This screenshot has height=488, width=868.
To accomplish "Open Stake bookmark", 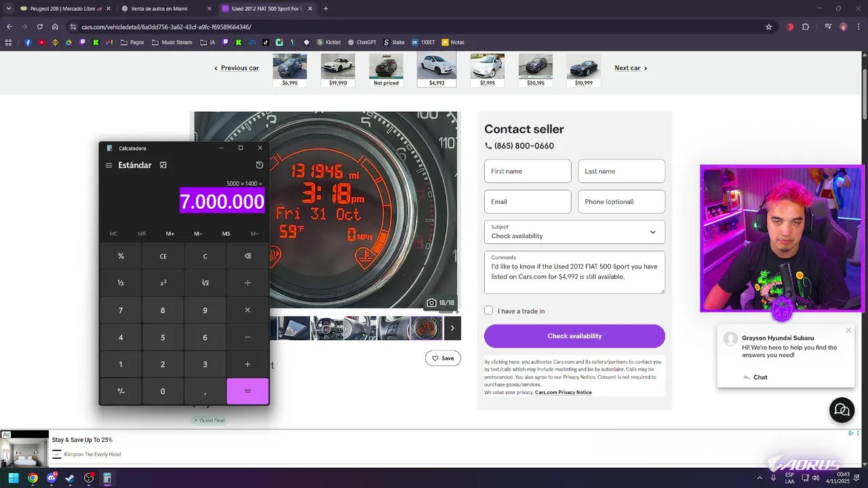I will (x=394, y=42).
